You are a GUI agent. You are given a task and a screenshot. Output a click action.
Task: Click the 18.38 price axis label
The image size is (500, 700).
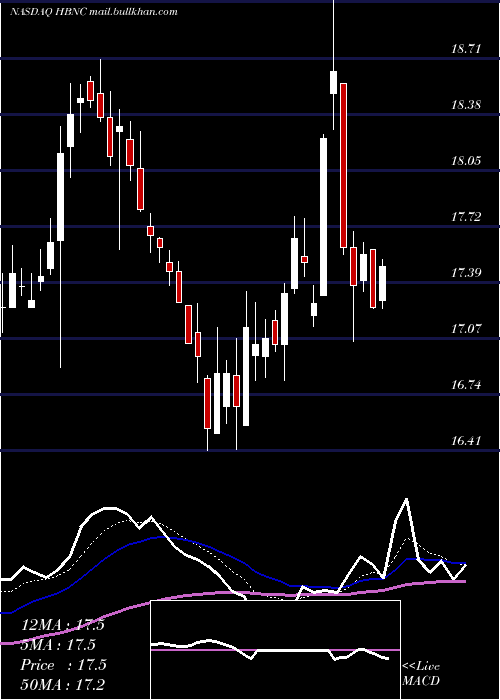click(x=467, y=105)
